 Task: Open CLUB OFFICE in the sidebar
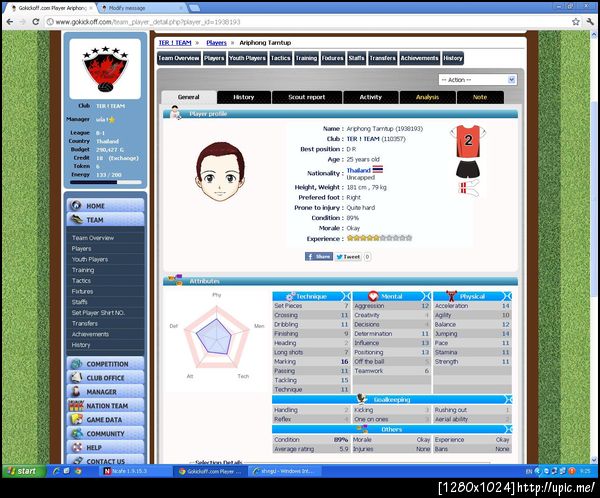106,378
